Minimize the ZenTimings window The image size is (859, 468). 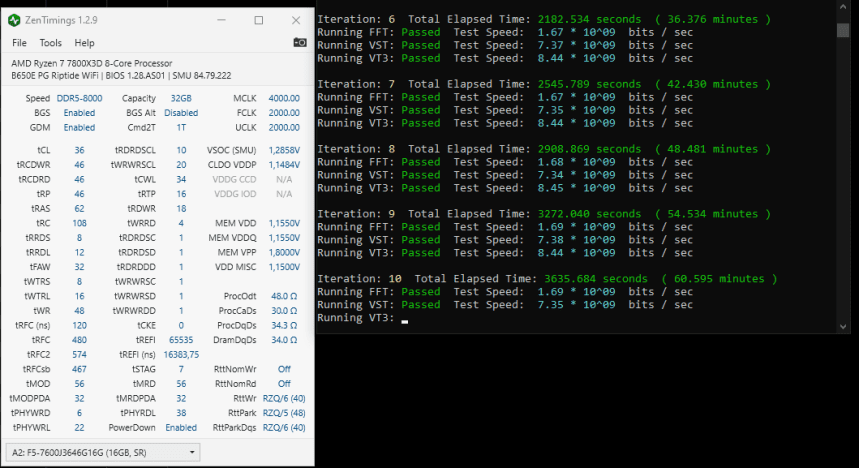pos(221,20)
